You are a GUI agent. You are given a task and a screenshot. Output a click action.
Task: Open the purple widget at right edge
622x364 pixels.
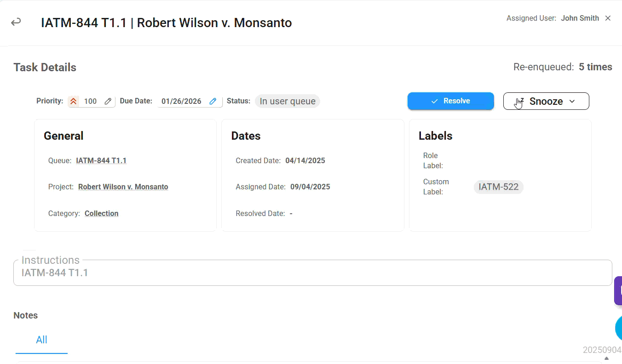(x=618, y=290)
